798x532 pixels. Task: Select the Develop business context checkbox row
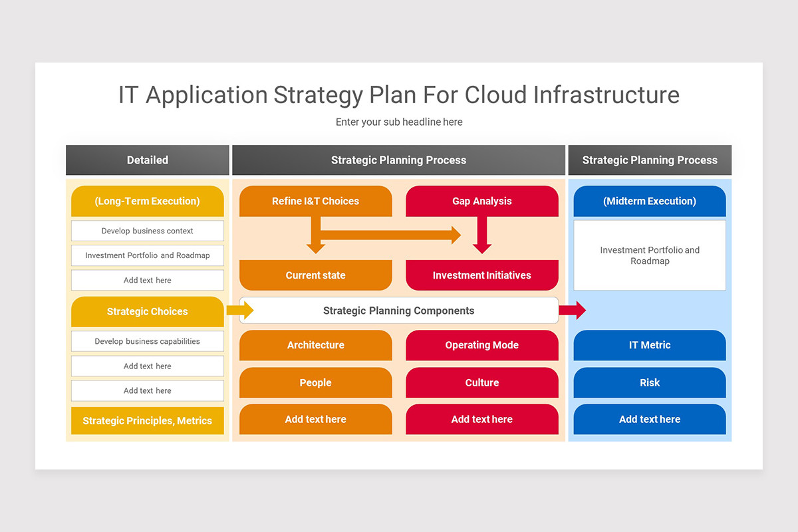coord(147,231)
